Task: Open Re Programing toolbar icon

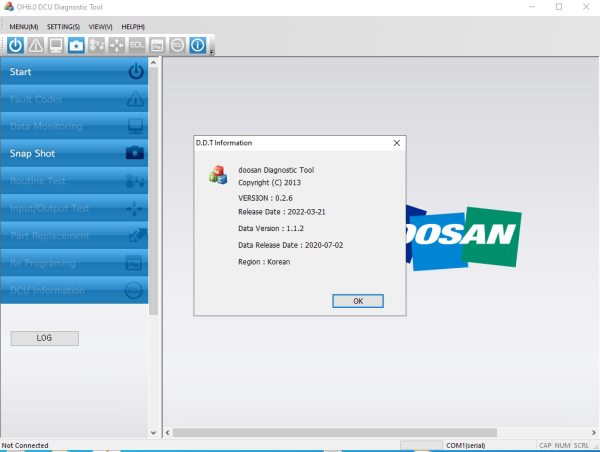Action: coord(157,45)
